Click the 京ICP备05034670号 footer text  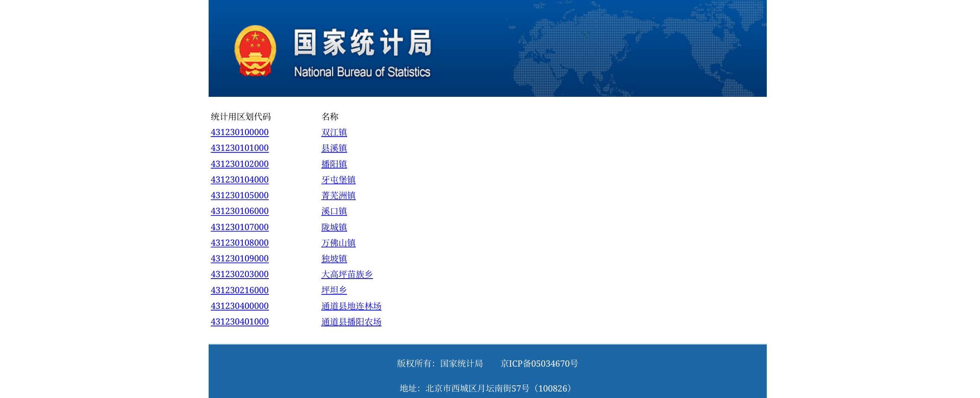539,364
